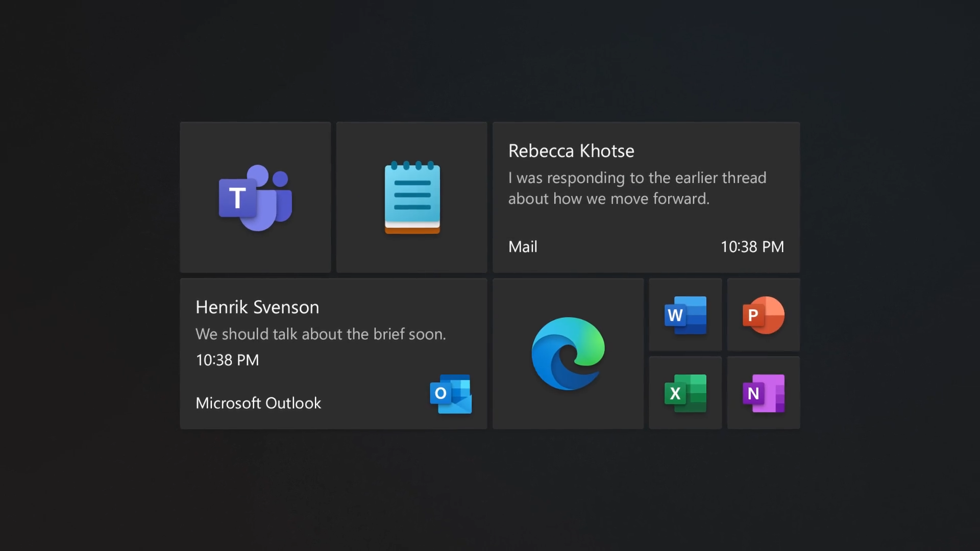Select the 10:38 PM timestamp on Rebecca's mail
The height and width of the screenshot is (551, 980).
pyautogui.click(x=752, y=247)
